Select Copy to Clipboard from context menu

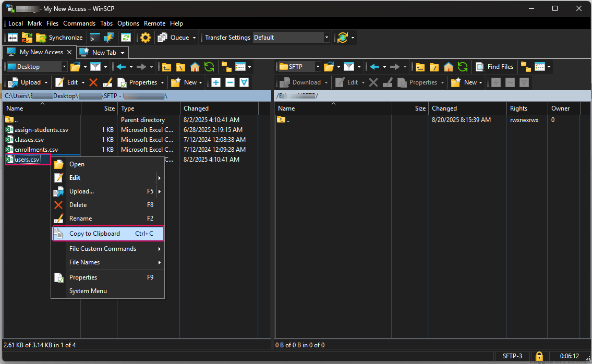point(94,233)
